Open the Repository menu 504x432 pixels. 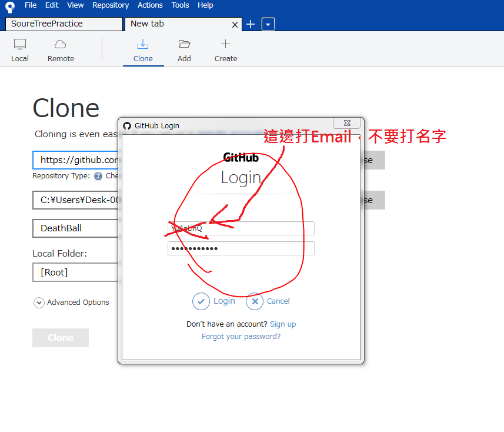pos(111,5)
